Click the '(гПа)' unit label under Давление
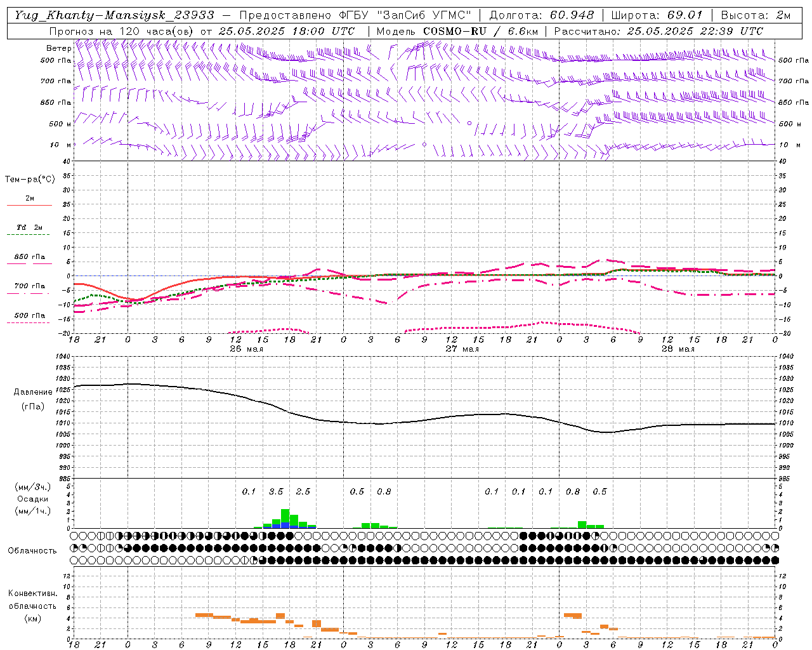This screenshot has height=650, width=812. coord(32,407)
